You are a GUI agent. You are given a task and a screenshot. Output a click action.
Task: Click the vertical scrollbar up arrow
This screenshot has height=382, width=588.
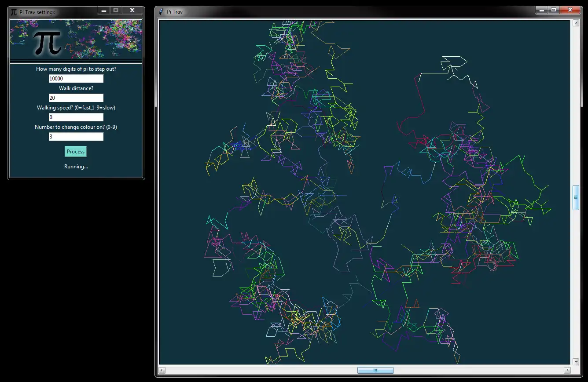click(x=576, y=23)
